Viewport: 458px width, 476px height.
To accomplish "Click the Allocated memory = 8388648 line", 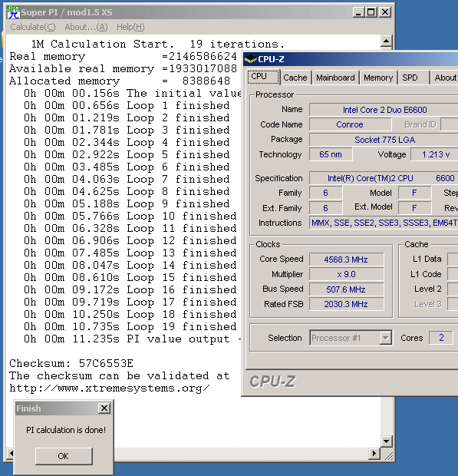I will [x=120, y=81].
